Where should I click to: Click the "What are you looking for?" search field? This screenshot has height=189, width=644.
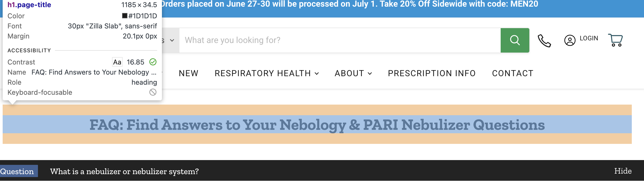[x=340, y=40]
